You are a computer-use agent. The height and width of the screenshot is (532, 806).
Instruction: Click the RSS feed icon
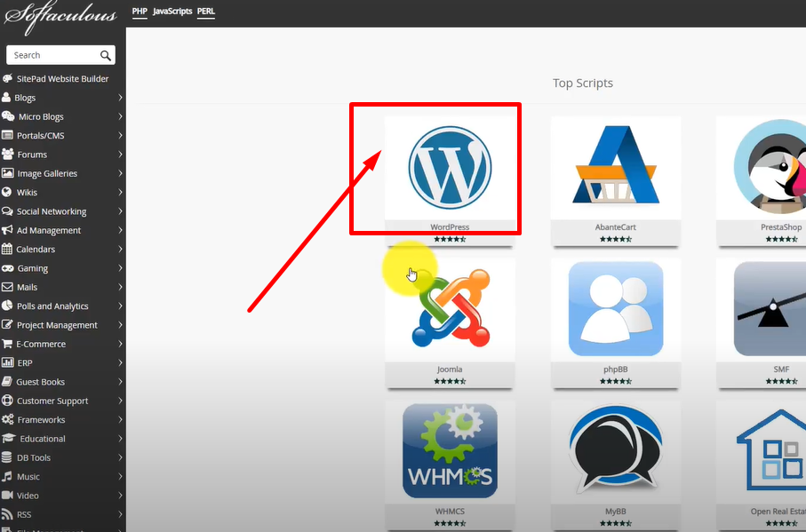click(x=7, y=514)
